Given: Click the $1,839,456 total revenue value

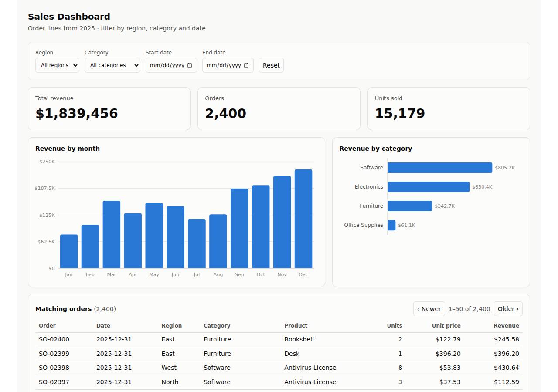Looking at the screenshot, I should [x=77, y=113].
